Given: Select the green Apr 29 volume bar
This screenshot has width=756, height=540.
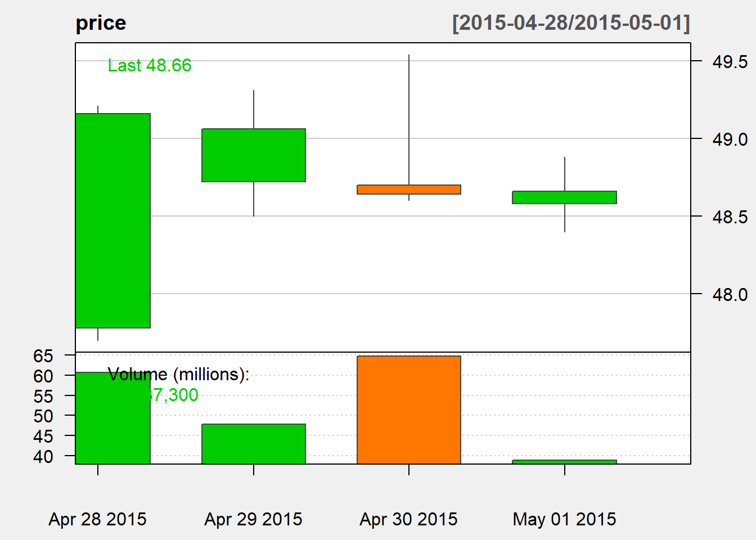Looking at the screenshot, I should pyautogui.click(x=254, y=444).
